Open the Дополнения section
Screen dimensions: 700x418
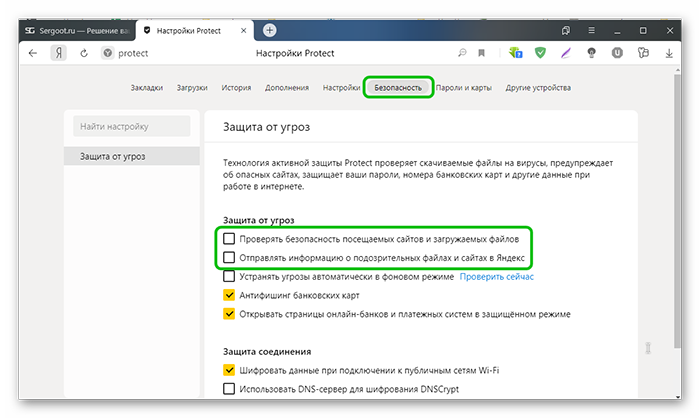coord(287,88)
